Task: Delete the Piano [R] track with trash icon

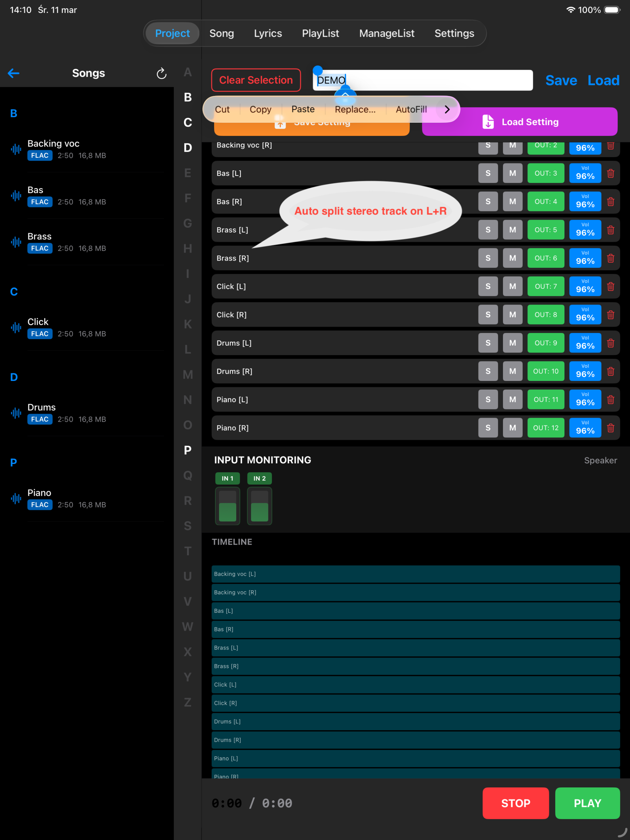Action: point(610,428)
